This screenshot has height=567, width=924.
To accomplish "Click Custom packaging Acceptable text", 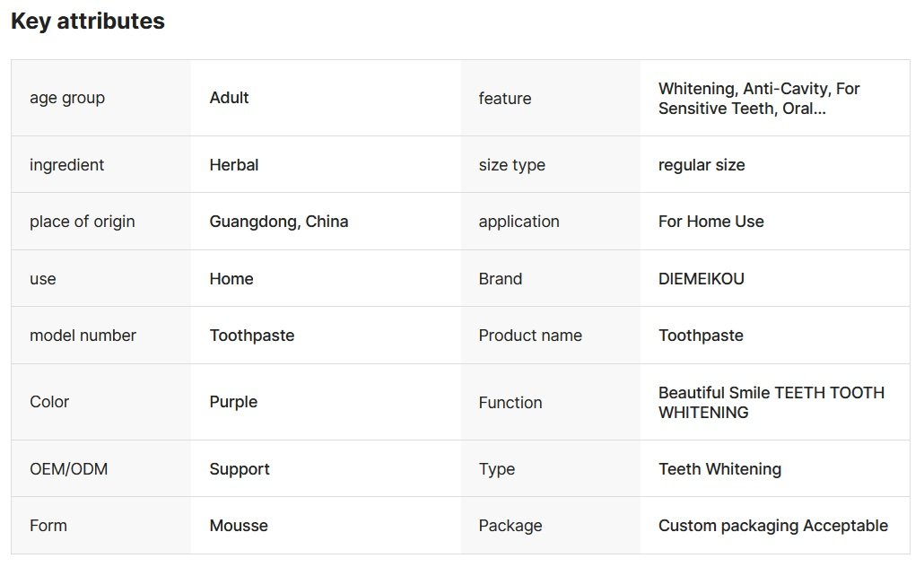I will [773, 526].
